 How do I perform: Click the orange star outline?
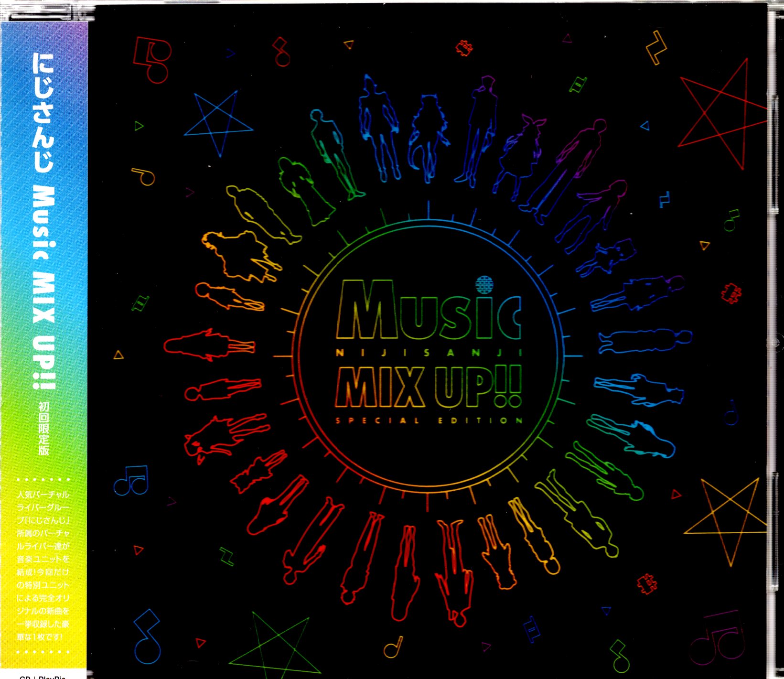[725, 521]
